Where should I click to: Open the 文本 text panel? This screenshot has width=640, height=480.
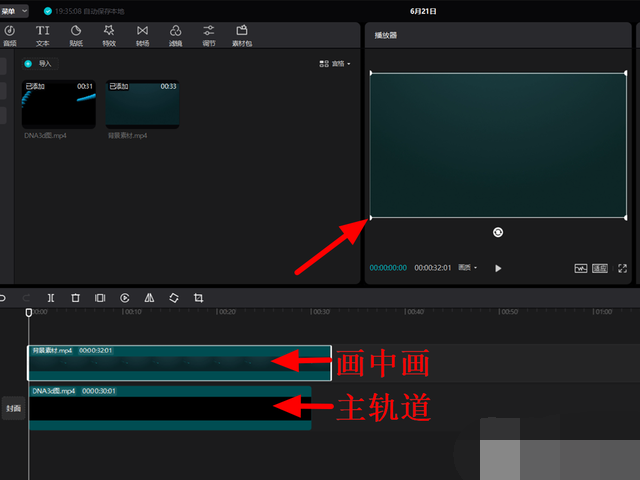point(42,36)
